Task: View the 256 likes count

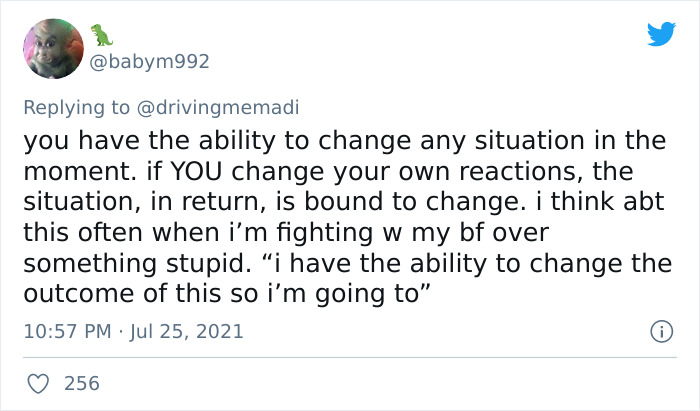Action: pos(84,382)
